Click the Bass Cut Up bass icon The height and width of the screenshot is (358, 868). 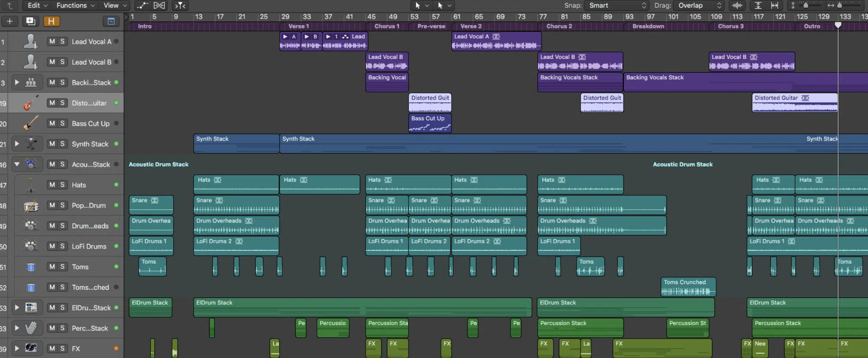pos(31,123)
